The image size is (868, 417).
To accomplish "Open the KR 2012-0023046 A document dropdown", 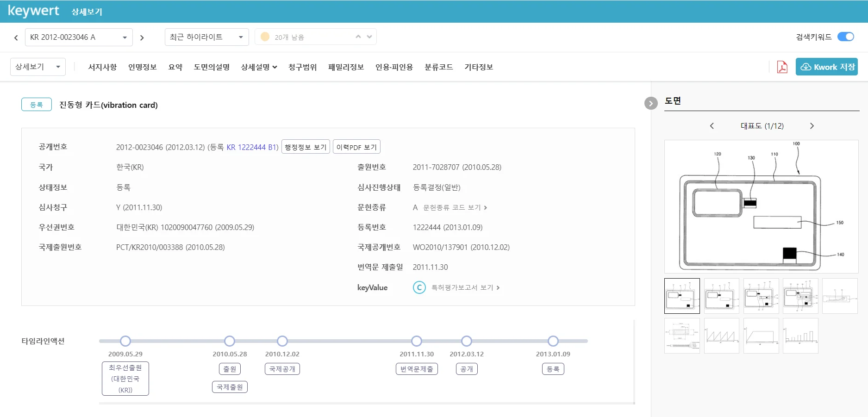I will click(79, 37).
